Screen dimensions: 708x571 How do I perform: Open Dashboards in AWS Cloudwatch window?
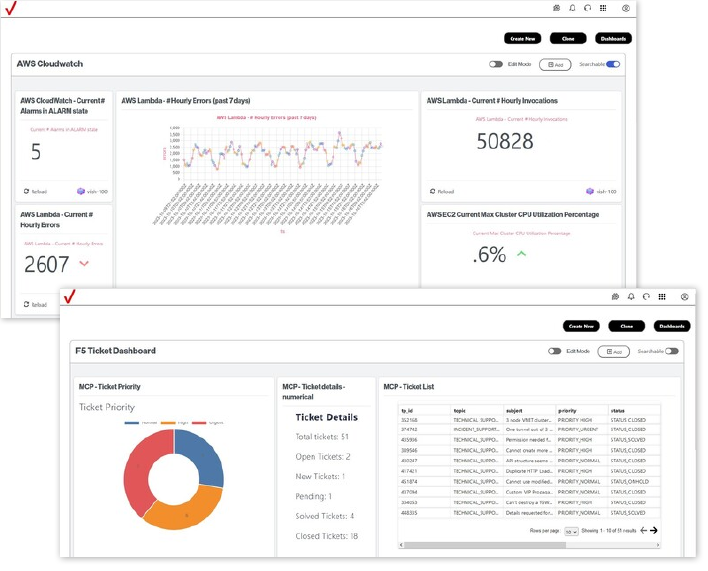click(x=613, y=39)
